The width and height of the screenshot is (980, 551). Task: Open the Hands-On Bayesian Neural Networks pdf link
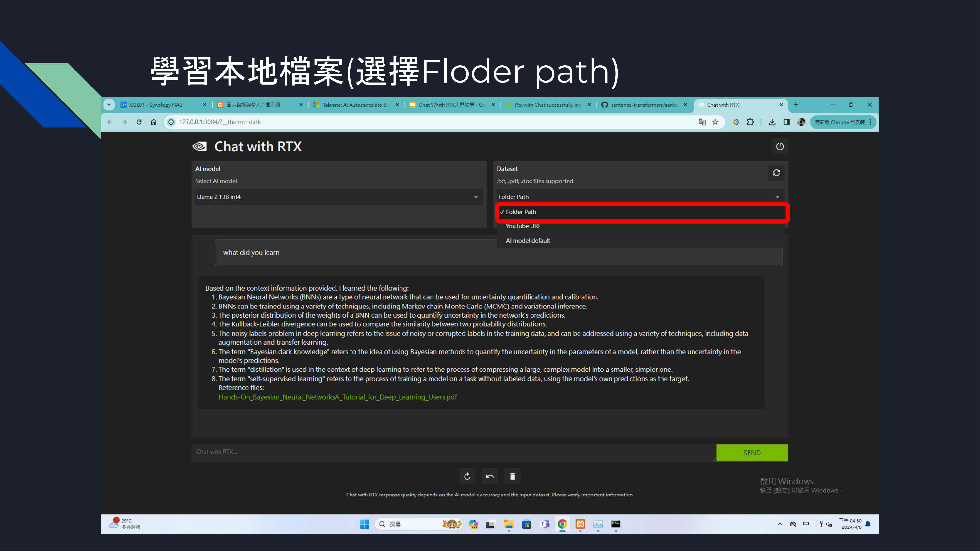(x=337, y=397)
